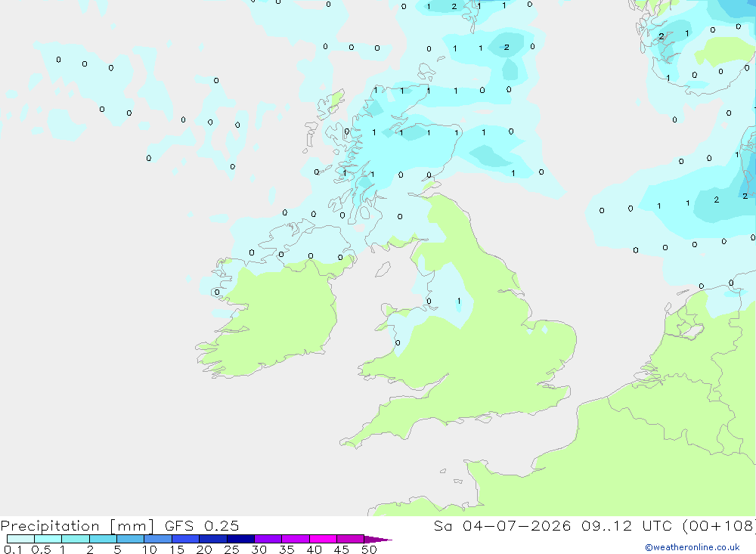756x554 pixels.
Task: Click the date '04-07-2026' in the caption
Action: click(x=516, y=525)
